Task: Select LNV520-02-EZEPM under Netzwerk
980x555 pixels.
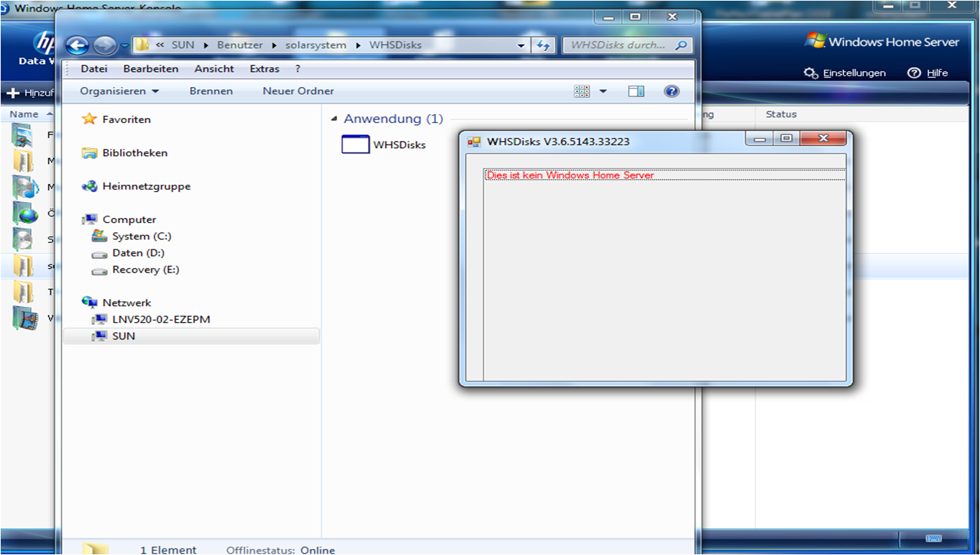Action: (161, 319)
